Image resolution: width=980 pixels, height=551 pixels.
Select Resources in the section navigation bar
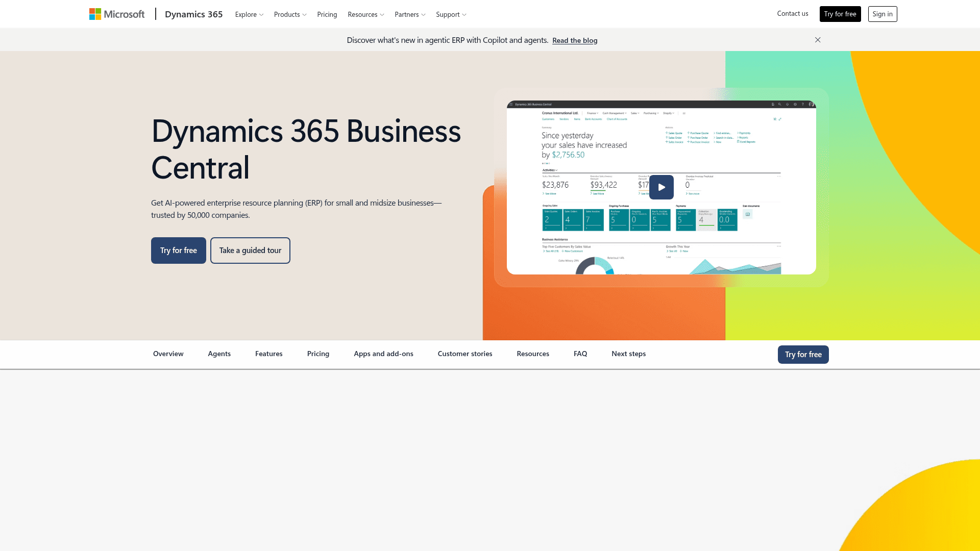tap(533, 354)
